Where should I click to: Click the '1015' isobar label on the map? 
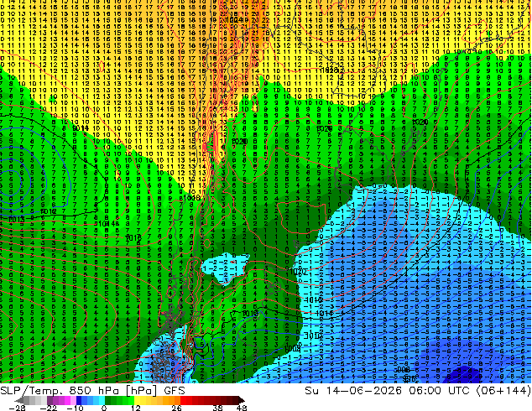click(x=17, y=220)
